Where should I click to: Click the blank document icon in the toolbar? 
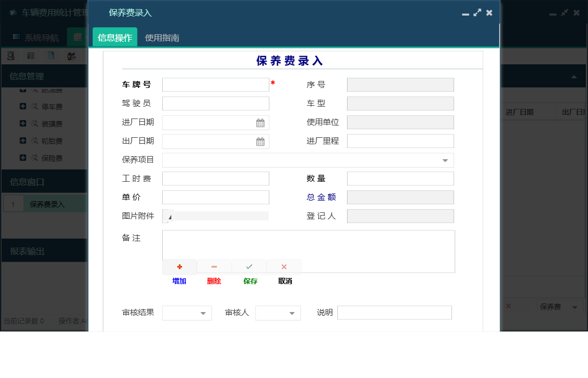(x=51, y=55)
